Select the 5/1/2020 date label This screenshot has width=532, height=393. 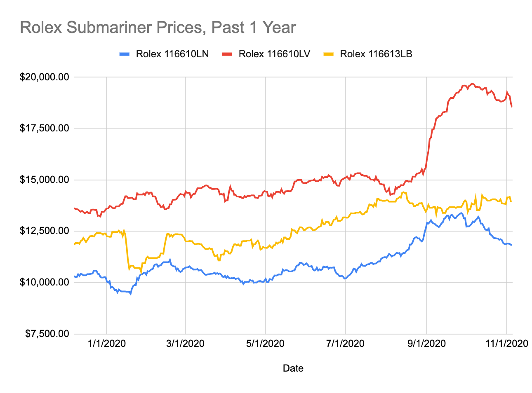click(265, 343)
